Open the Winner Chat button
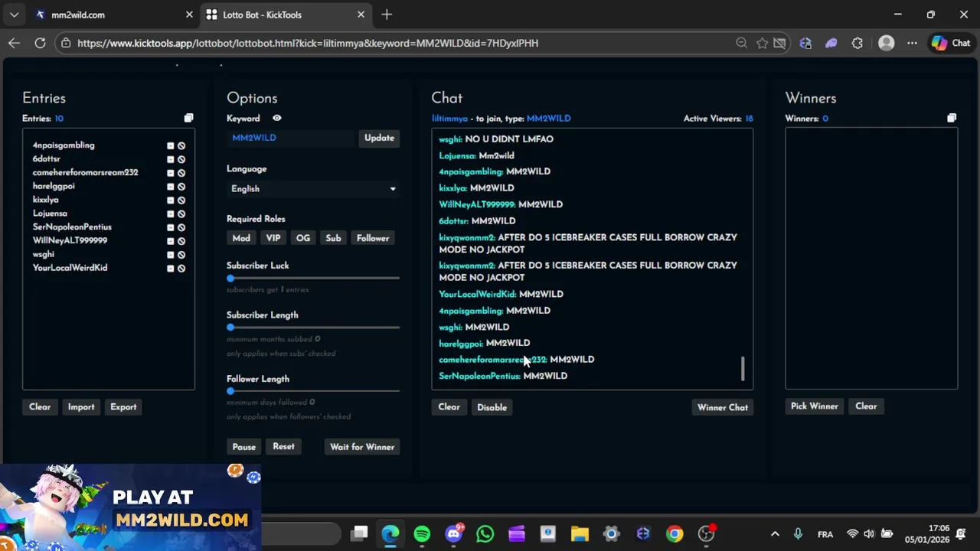980x551 pixels. click(723, 407)
